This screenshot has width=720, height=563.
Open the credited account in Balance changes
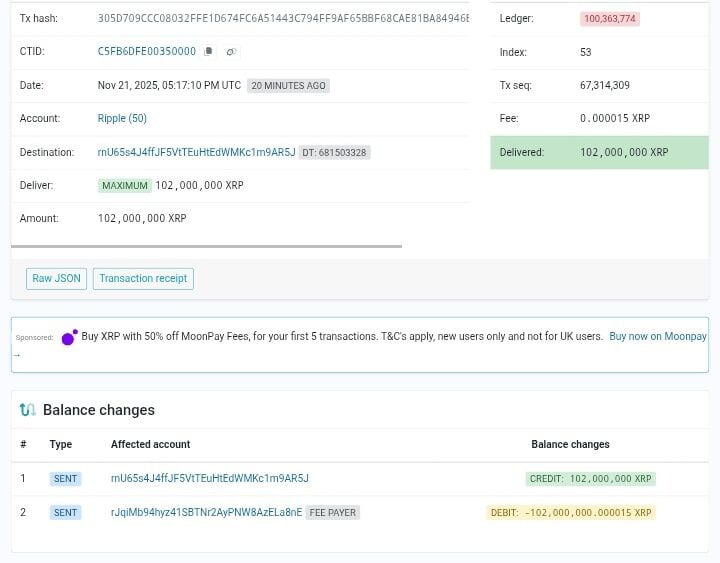[x=209, y=479]
